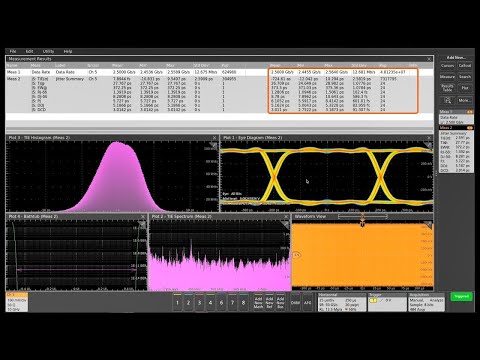Open the Edit menu
Image resolution: width=480 pixels, height=360 pixels.
pyautogui.click(x=29, y=51)
